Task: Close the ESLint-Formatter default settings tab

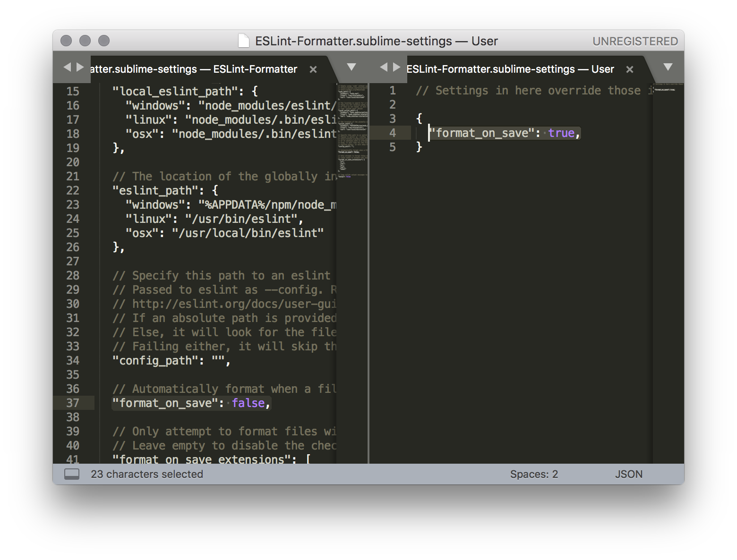Action: (313, 69)
